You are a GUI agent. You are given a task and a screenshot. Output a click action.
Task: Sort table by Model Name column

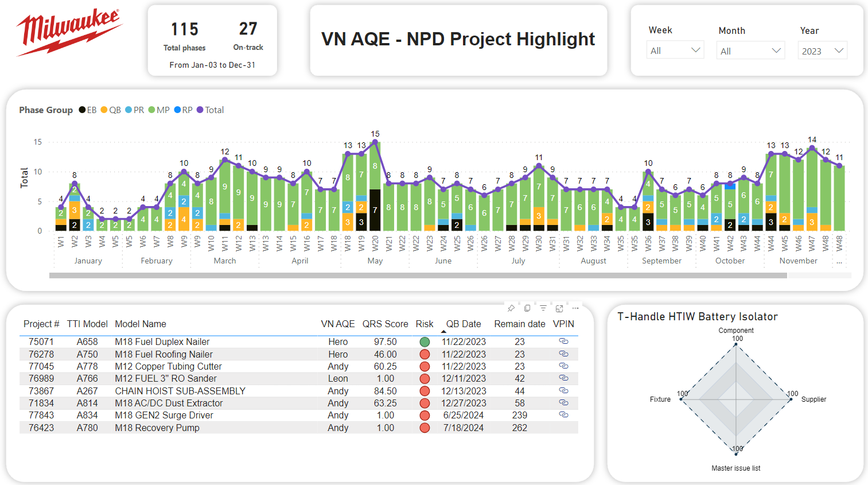click(141, 324)
